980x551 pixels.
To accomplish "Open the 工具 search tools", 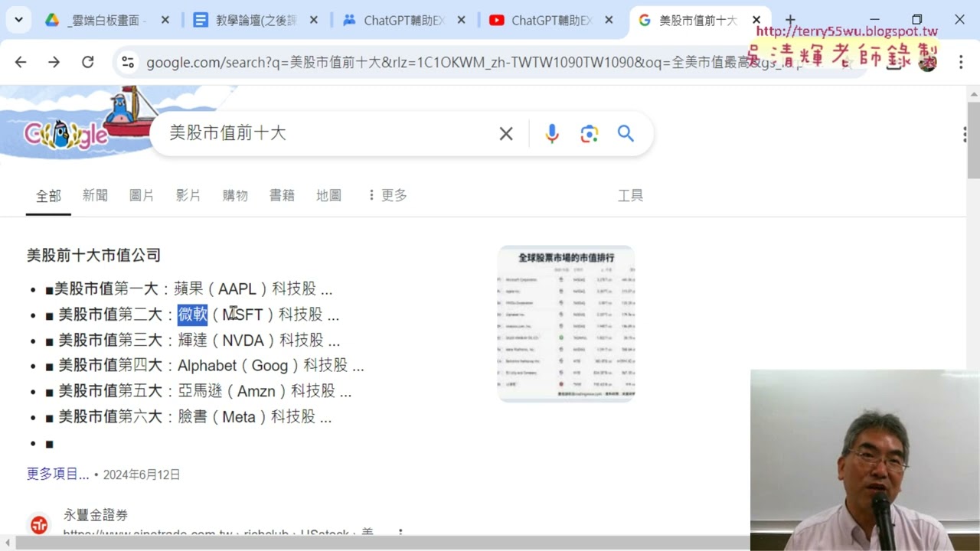I will (630, 196).
